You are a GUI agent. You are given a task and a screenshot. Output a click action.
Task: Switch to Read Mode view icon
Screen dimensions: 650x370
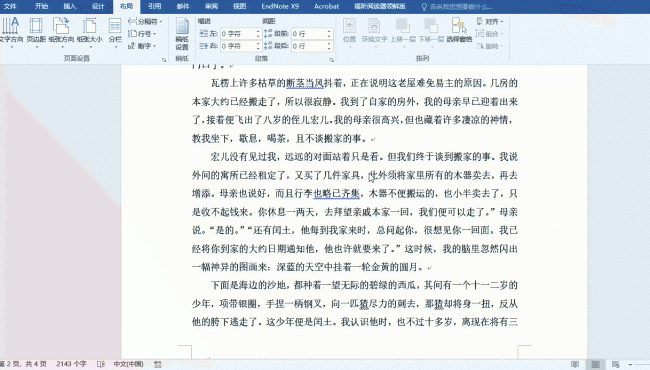[575, 364]
